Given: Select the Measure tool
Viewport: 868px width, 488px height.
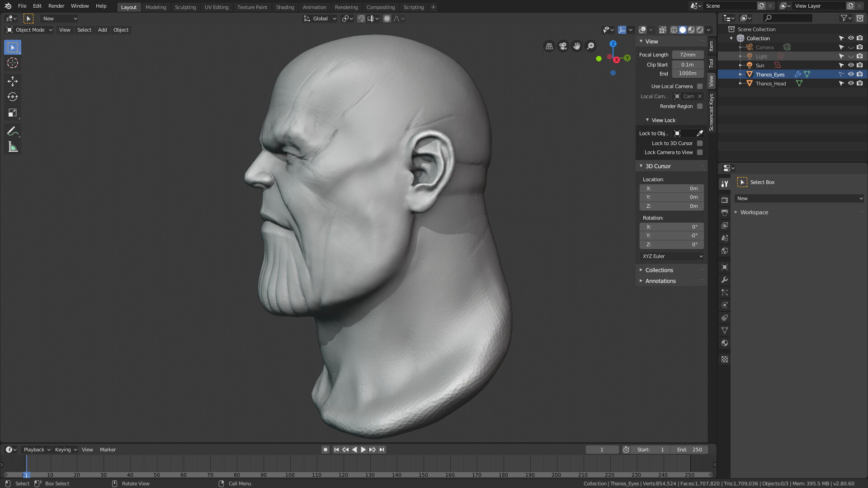Looking at the screenshot, I should (x=13, y=147).
